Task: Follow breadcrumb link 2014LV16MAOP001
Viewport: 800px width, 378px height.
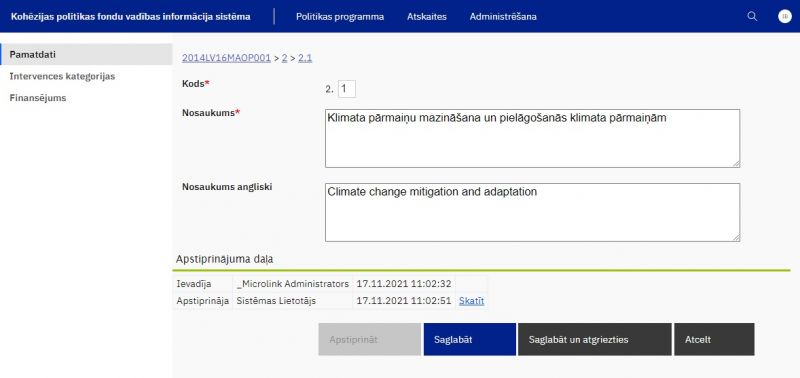Action: coord(226,58)
